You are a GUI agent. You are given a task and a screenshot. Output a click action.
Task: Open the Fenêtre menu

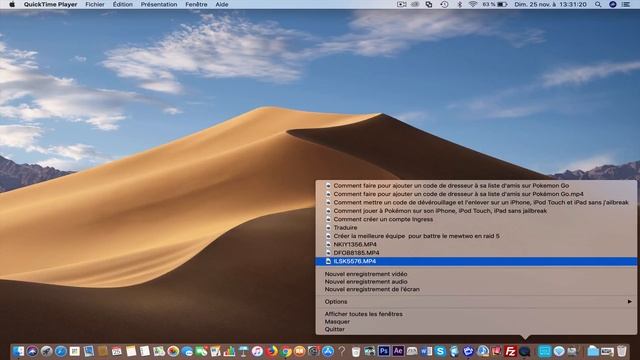pos(196,4)
